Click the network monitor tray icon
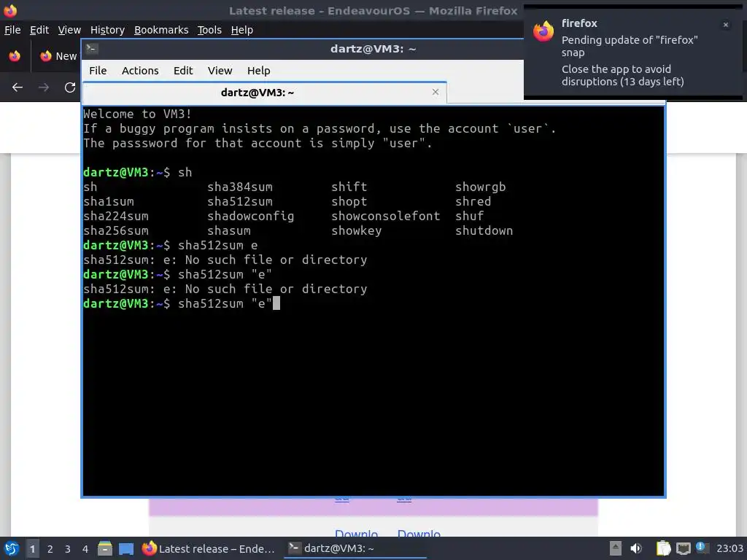 [683, 548]
